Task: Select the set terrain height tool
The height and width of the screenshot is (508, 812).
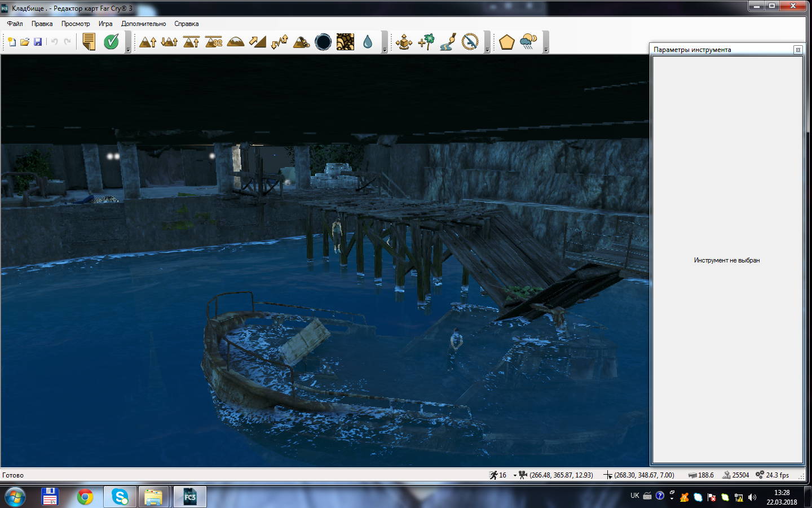Action: coord(191,42)
